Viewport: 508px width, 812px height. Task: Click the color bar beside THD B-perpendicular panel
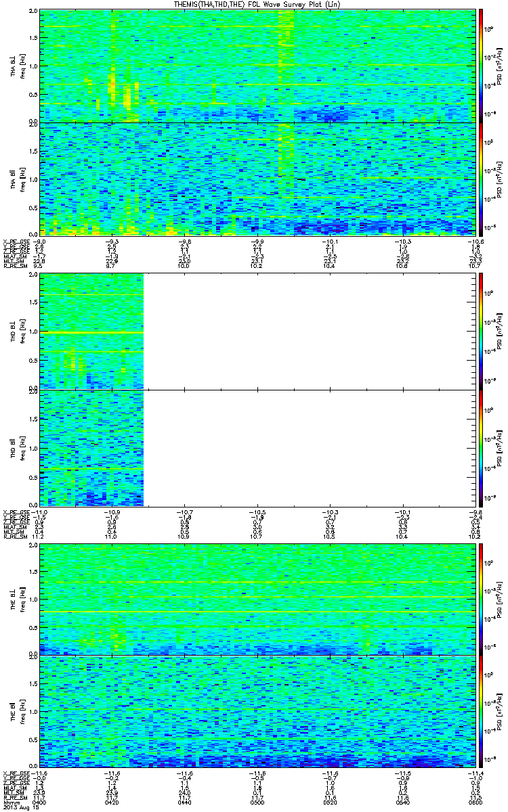tap(481, 331)
